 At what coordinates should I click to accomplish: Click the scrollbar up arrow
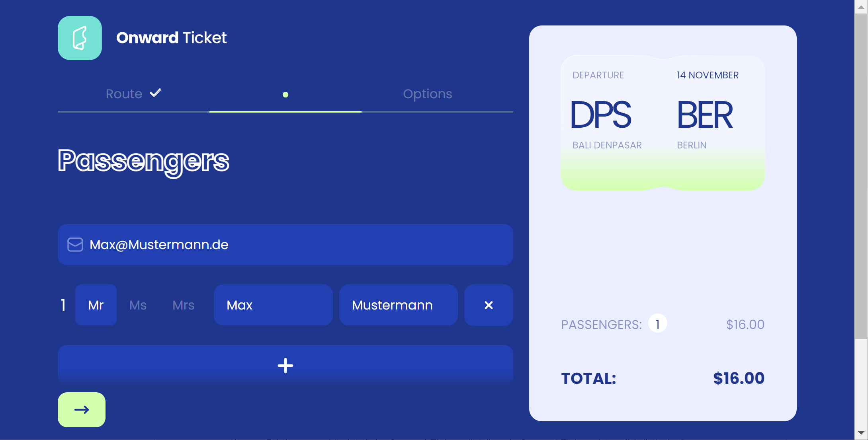tap(861, 7)
